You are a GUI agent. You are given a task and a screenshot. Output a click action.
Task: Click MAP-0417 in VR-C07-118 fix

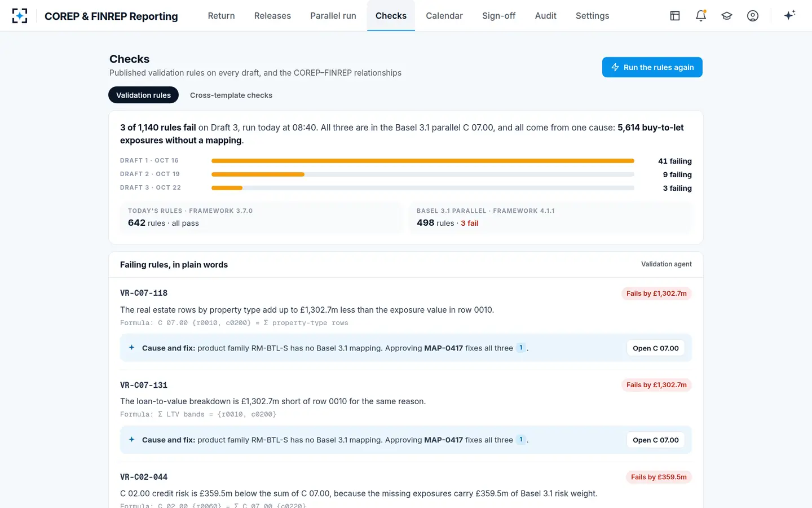tap(443, 348)
